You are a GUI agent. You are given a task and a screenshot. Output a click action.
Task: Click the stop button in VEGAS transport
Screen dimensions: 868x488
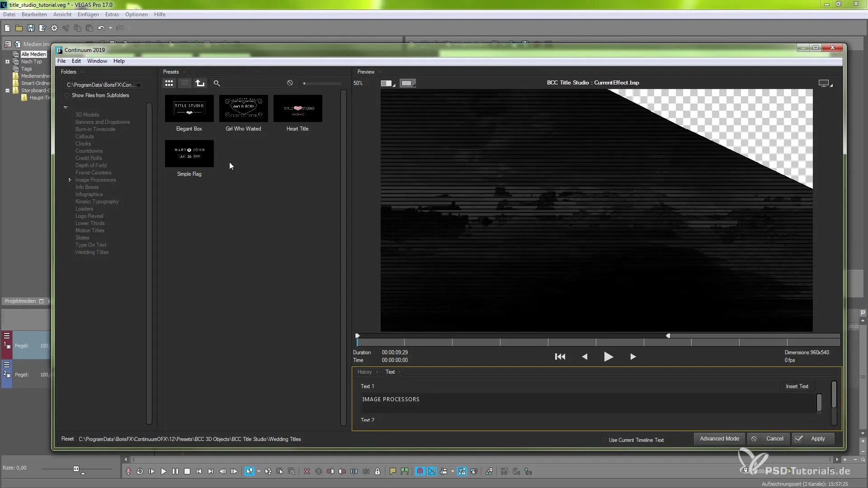(x=187, y=471)
